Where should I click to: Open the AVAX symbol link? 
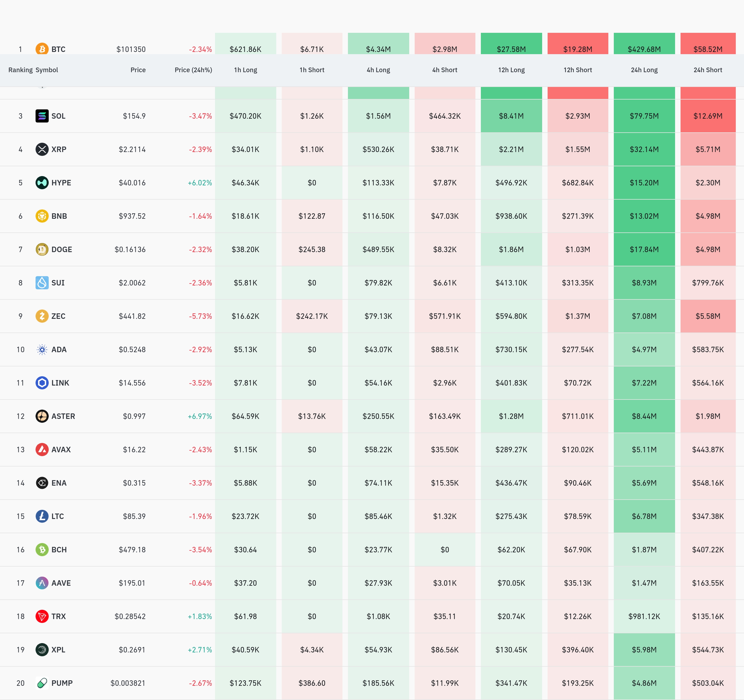(61, 449)
